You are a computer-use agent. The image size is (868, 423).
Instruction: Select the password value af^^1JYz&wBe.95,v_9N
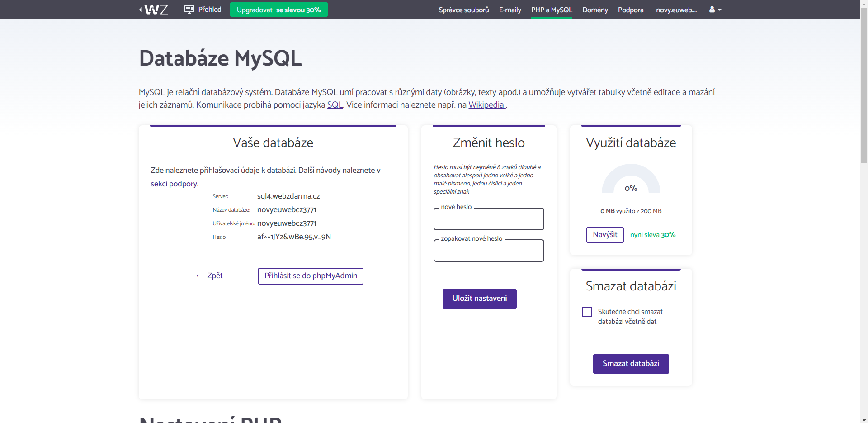click(x=294, y=237)
